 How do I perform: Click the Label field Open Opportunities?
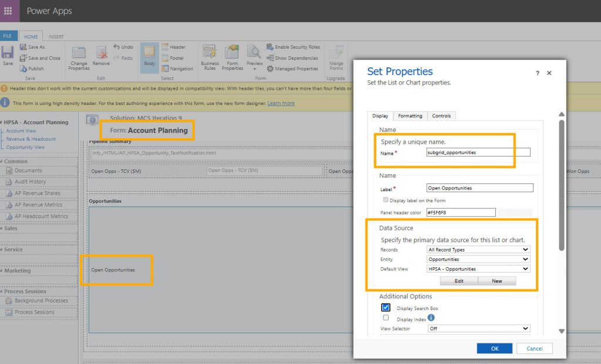tap(480, 188)
